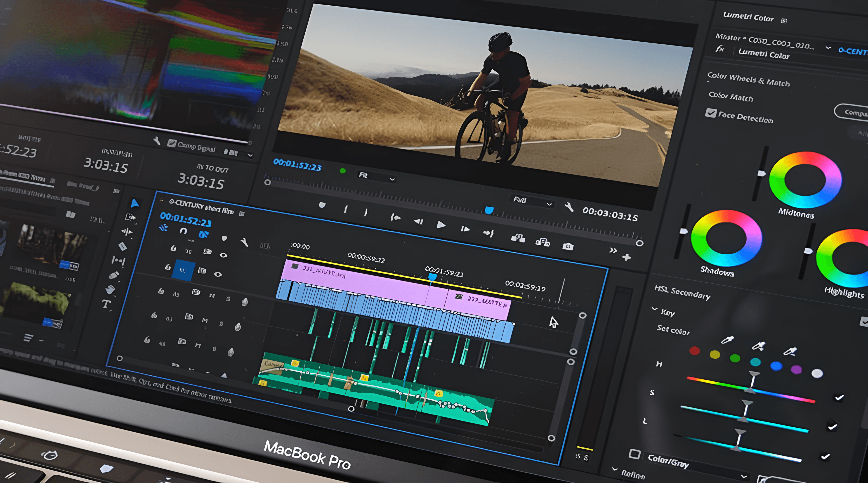Open the program monitor wrench settings

click(569, 207)
